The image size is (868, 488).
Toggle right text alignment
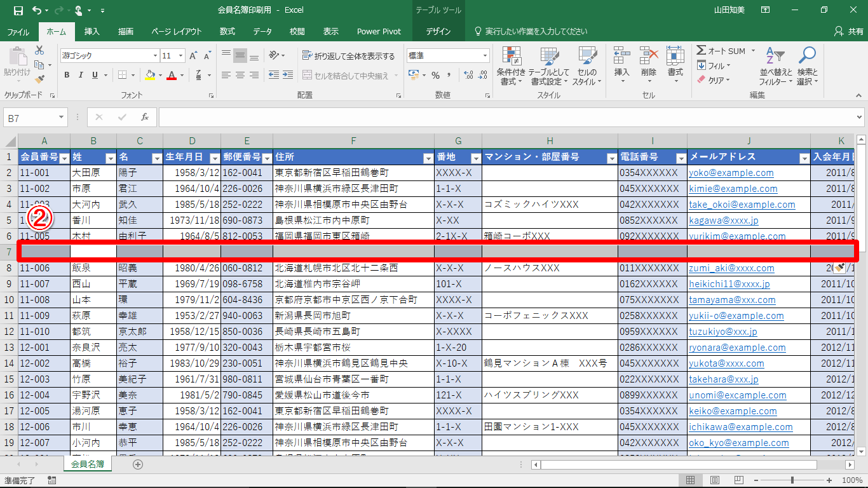point(254,75)
